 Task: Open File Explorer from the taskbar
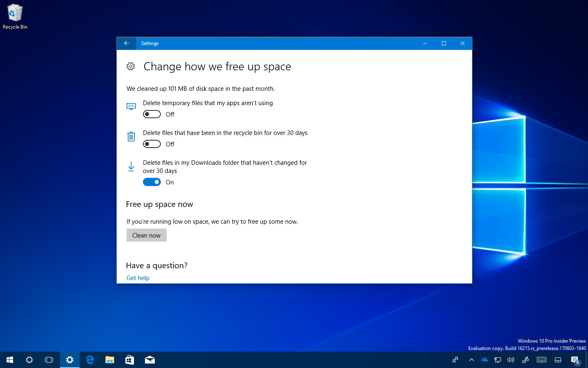(109, 360)
